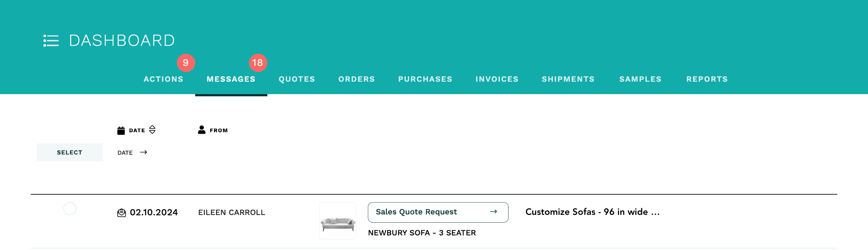The image size is (868, 250).
Task: Click the arrow next to DATE filter
Action: (x=143, y=152)
